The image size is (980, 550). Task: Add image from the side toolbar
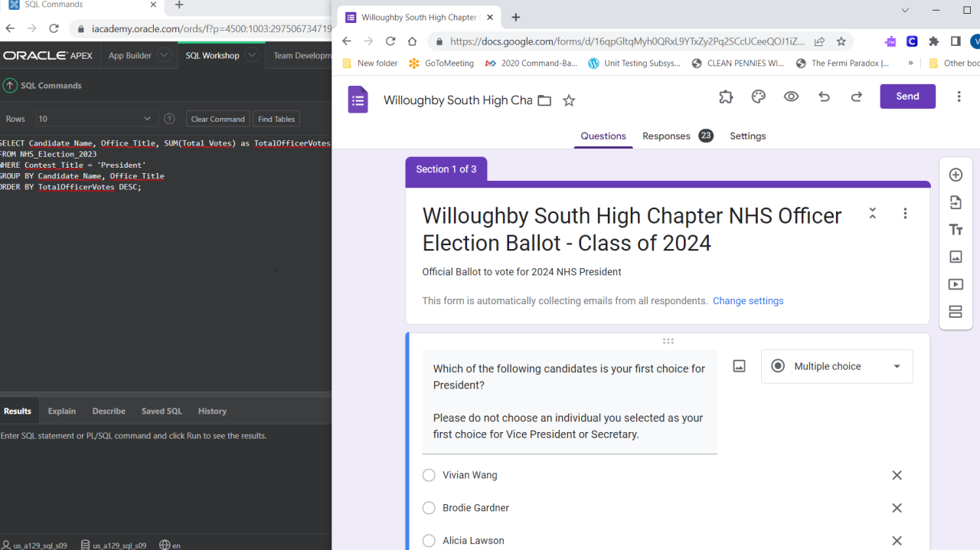coord(955,257)
